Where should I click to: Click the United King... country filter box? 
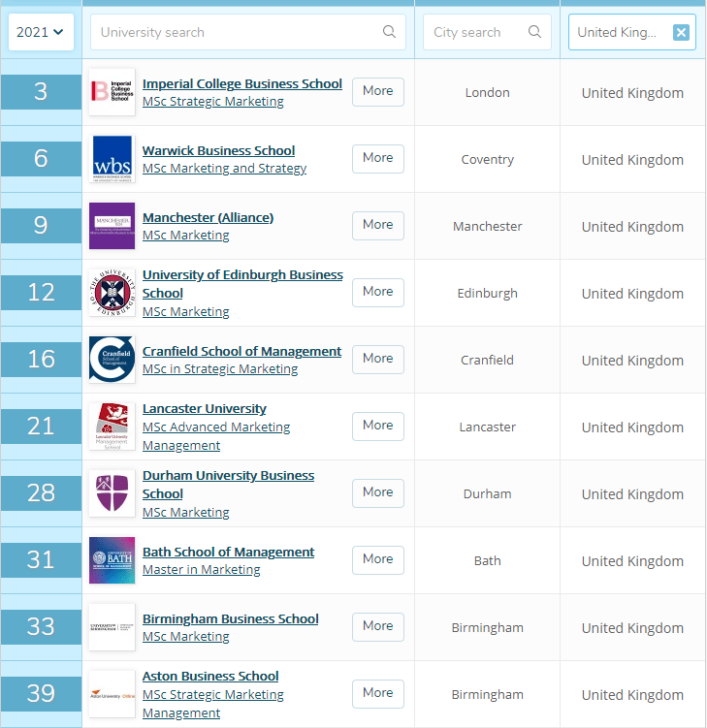pos(631,32)
